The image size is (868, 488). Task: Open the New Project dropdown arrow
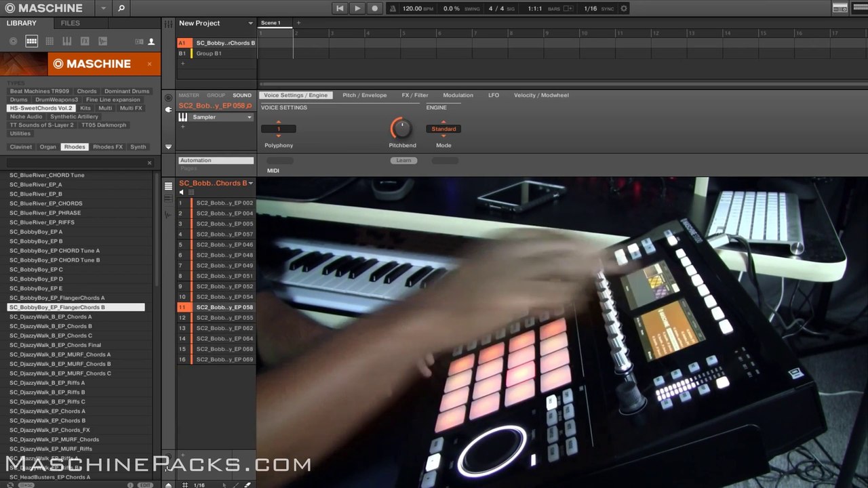click(250, 23)
